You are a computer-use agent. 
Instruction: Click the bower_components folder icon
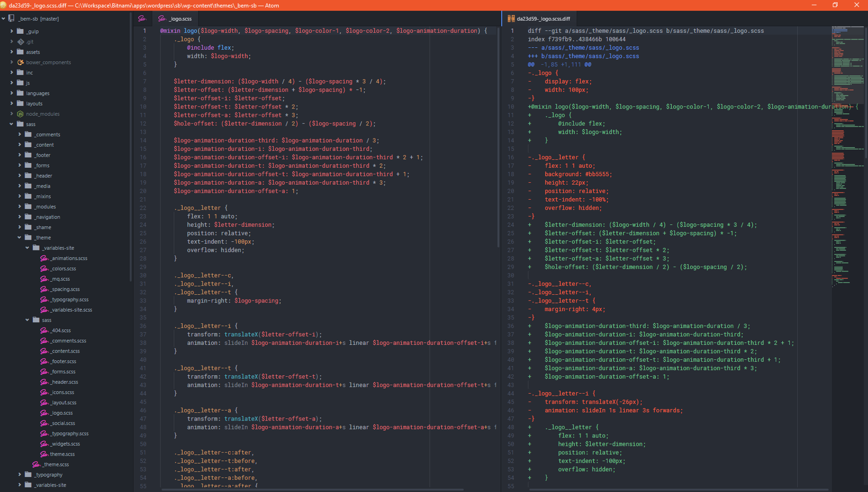point(21,62)
